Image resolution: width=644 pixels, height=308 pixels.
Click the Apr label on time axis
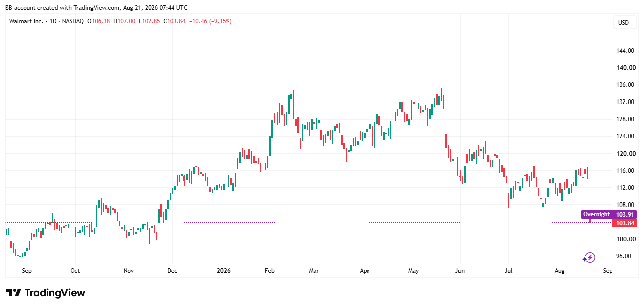[365, 271]
